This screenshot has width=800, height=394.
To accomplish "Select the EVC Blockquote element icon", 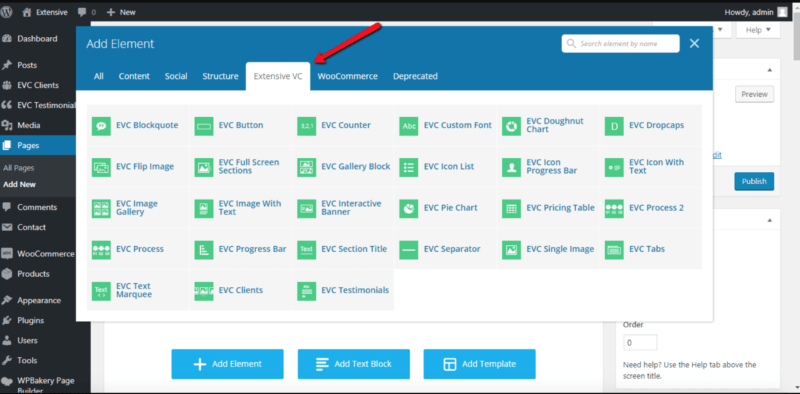I will [101, 126].
